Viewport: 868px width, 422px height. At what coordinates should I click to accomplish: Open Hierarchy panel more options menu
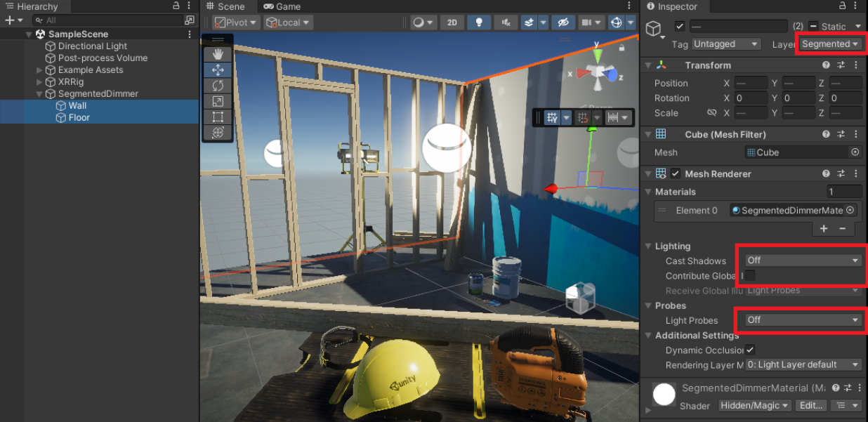coord(190,6)
